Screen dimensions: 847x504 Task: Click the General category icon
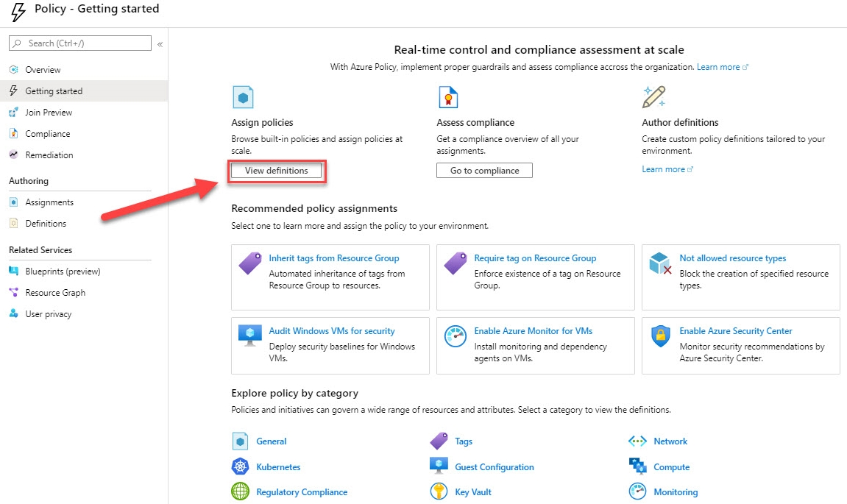pos(241,441)
